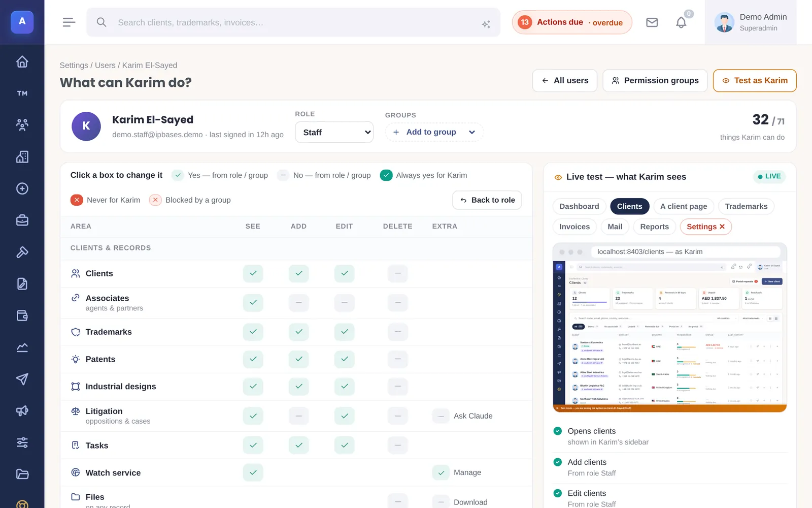Open the building sidebar icon
This screenshot has height=508, width=812.
[x=22, y=157]
